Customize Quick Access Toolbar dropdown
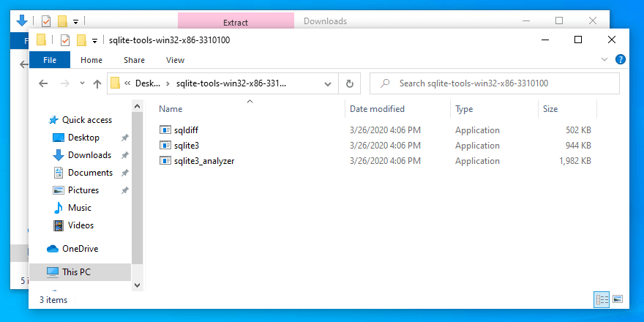Screen dimensions: 644x322 [94, 40]
